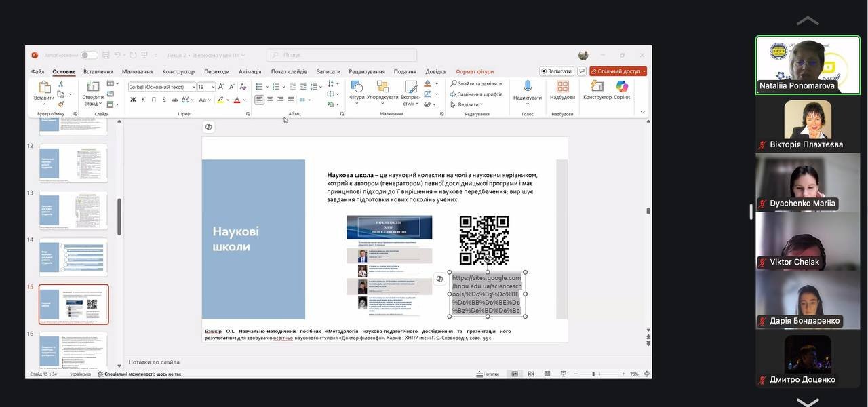Click the Designer (Конструктор) icon at ribbon right

597,87
